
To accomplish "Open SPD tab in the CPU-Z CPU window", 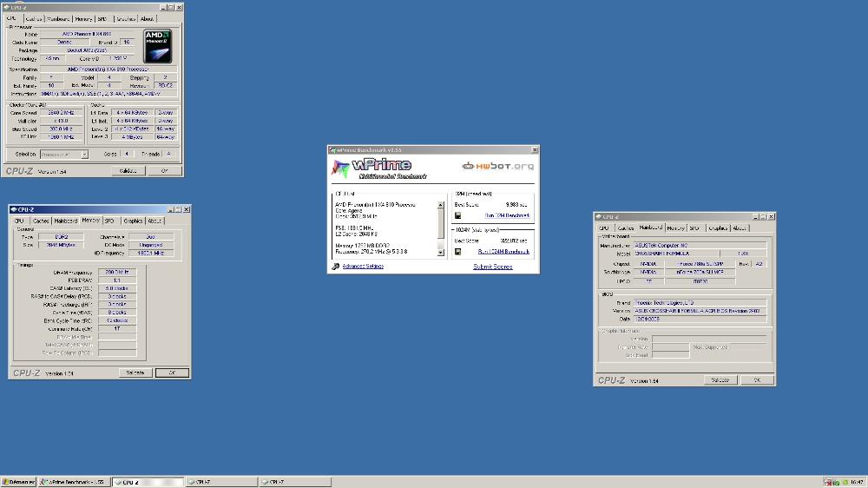I will [102, 19].
